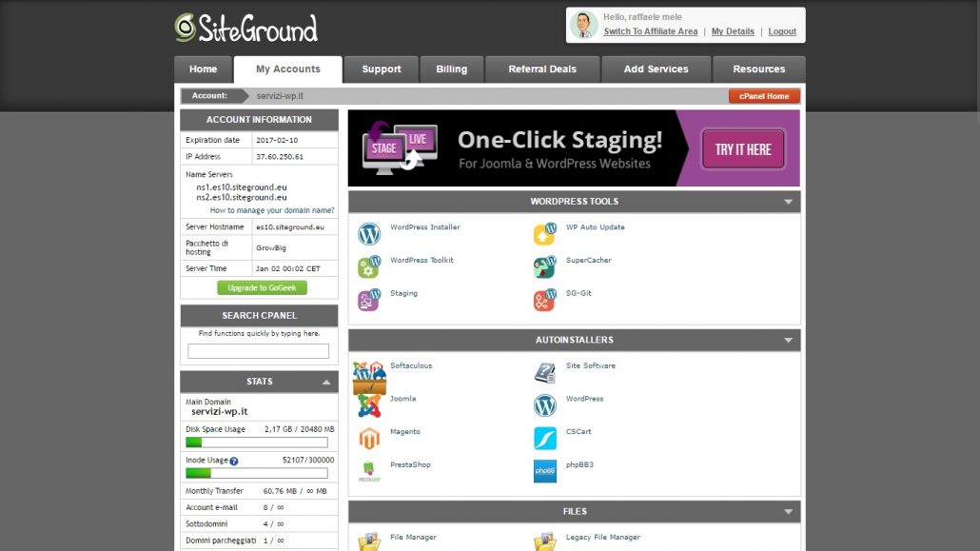Click the Site Software icon
Screen dimensions: 980x551
click(x=544, y=372)
